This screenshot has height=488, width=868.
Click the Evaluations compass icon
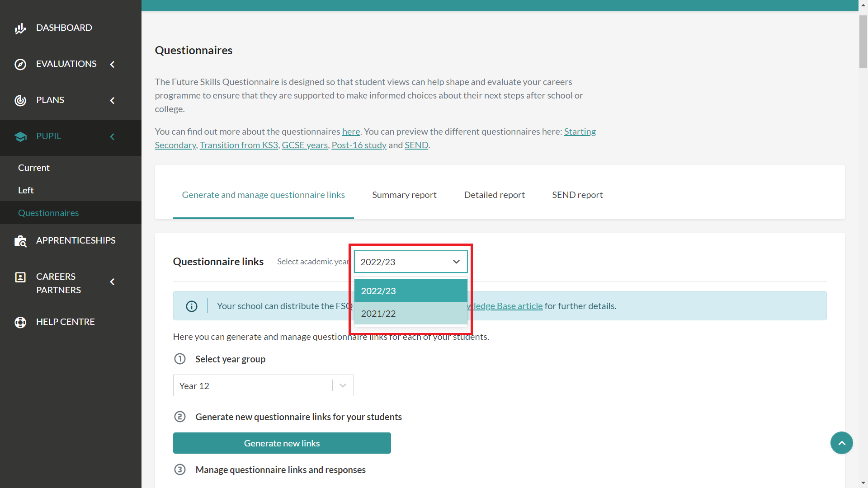[x=20, y=64]
